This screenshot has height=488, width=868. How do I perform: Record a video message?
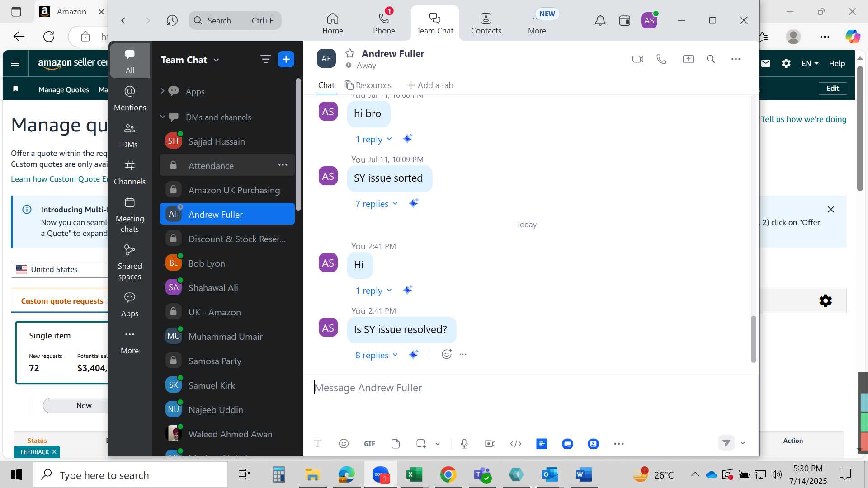(x=490, y=444)
